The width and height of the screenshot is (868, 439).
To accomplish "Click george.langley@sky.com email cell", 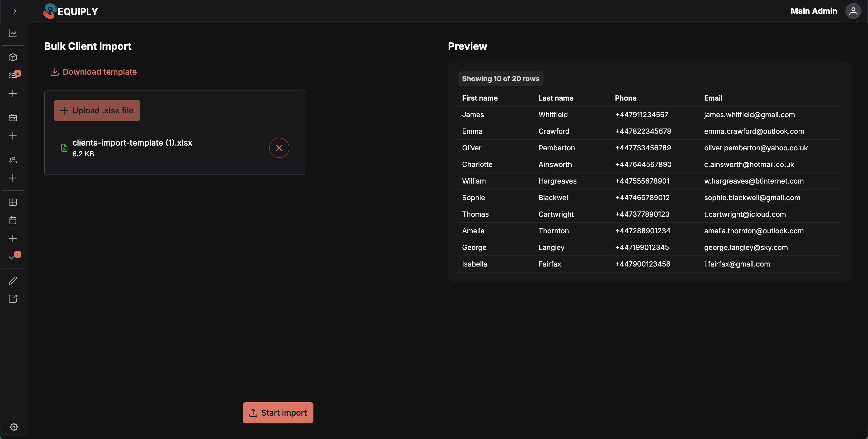I will pyautogui.click(x=746, y=247).
